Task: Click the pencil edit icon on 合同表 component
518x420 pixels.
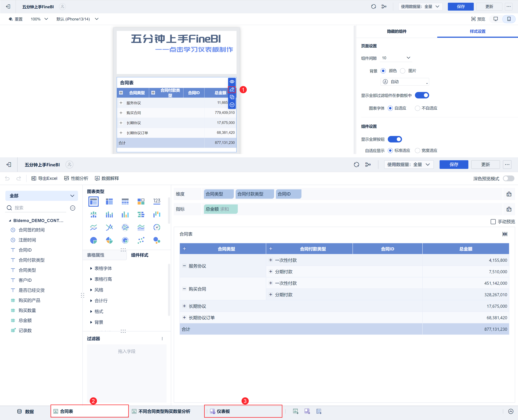Action: tap(232, 89)
